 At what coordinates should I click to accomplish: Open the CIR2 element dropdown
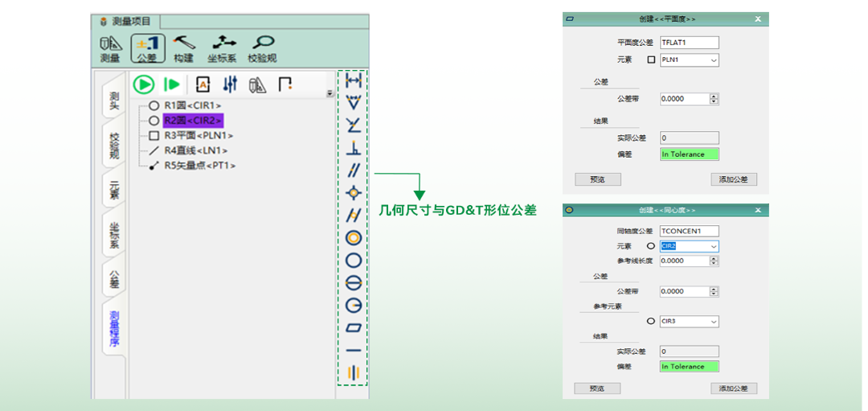pyautogui.click(x=714, y=246)
